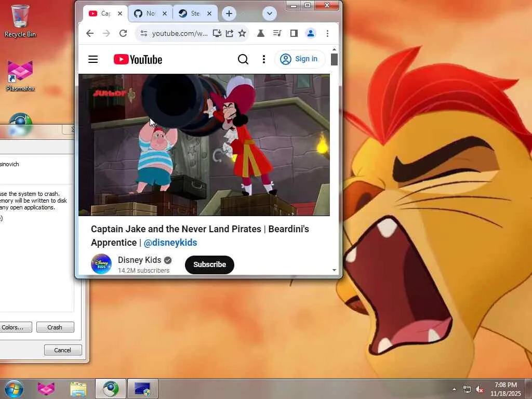Viewport: 532px width, 399px height.
Task: Open the browser three-dot menu
Action: [327, 33]
